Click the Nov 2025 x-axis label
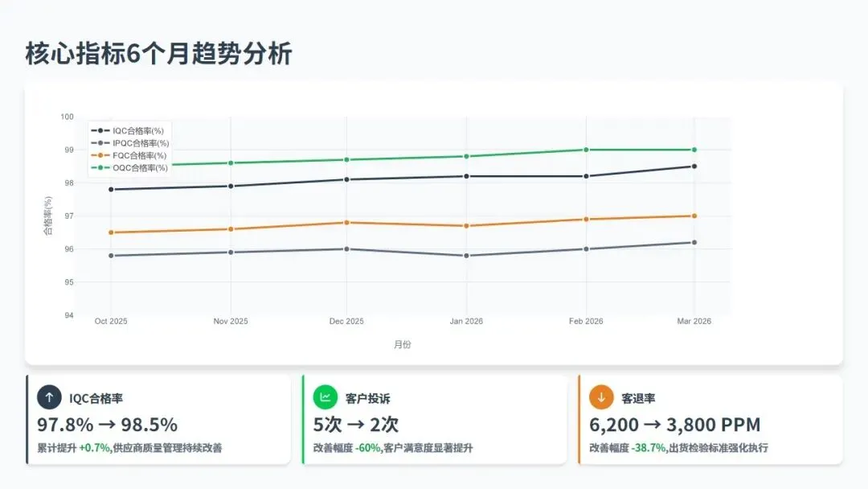The height and width of the screenshot is (489, 868). pos(231,321)
